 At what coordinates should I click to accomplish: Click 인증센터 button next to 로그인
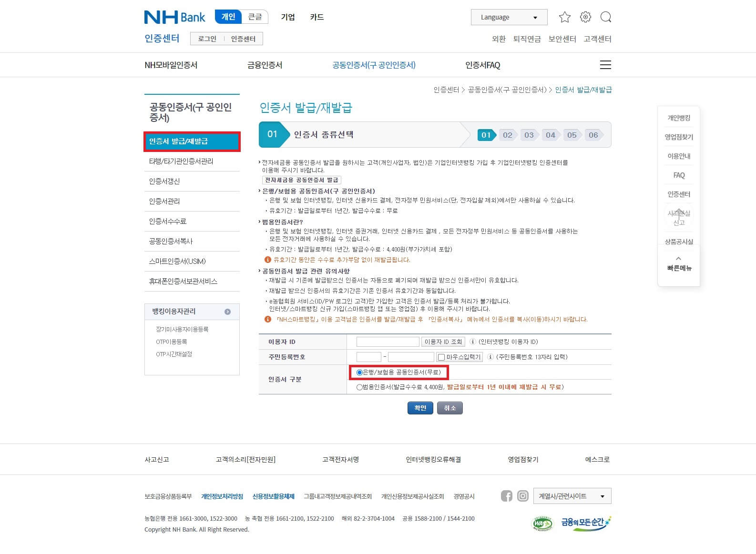(x=243, y=39)
